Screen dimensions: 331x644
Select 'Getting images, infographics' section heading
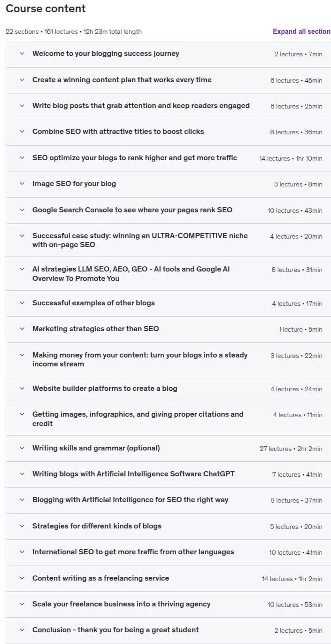click(138, 419)
